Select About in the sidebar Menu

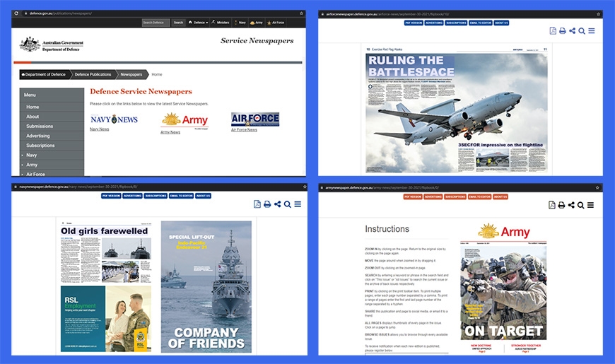[52, 117]
